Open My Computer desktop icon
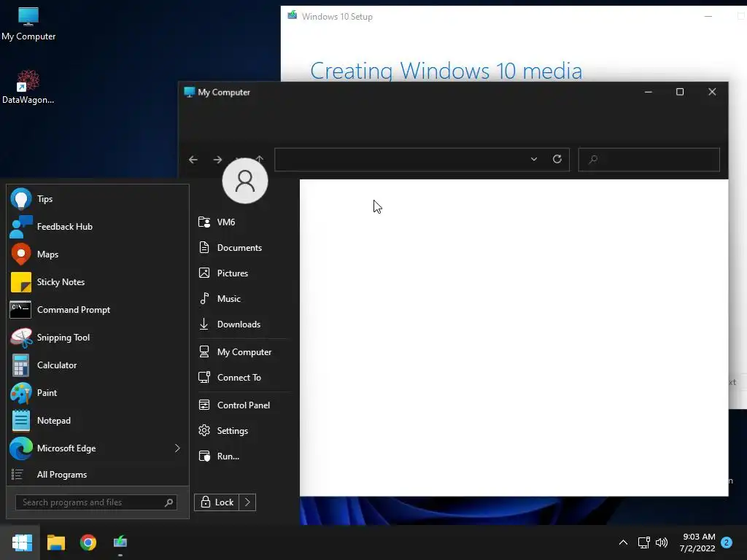 click(x=28, y=24)
